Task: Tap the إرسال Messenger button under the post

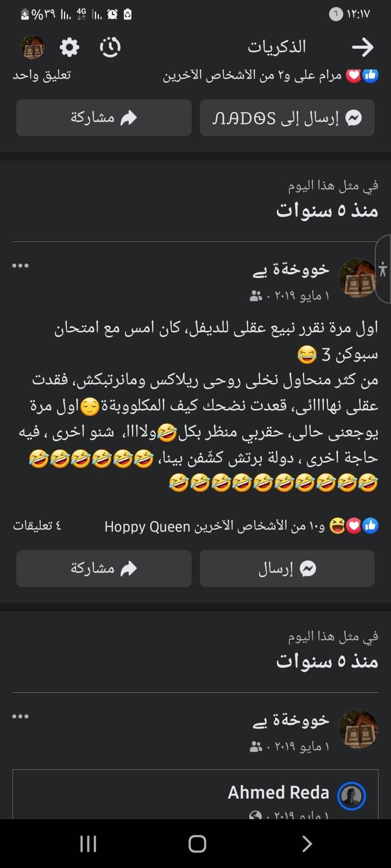Action: point(287,569)
